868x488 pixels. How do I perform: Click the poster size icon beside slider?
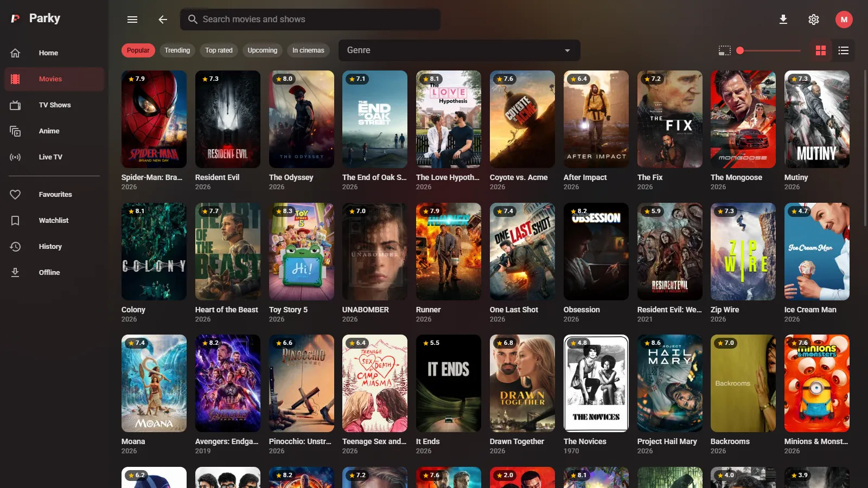pyautogui.click(x=724, y=50)
